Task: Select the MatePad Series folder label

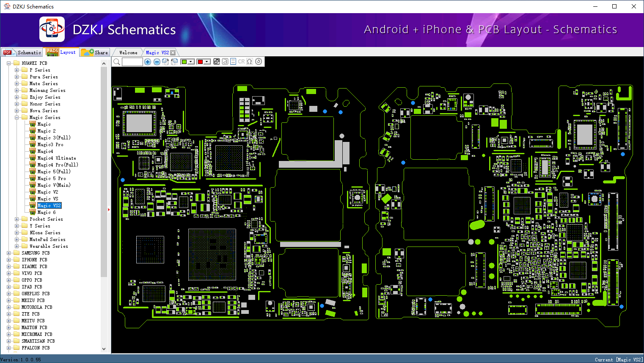Action: point(47,239)
